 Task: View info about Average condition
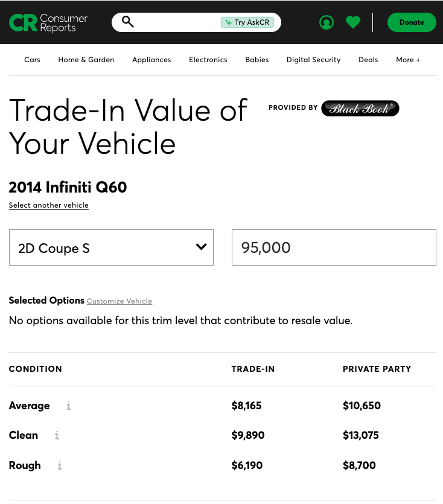[x=68, y=406]
